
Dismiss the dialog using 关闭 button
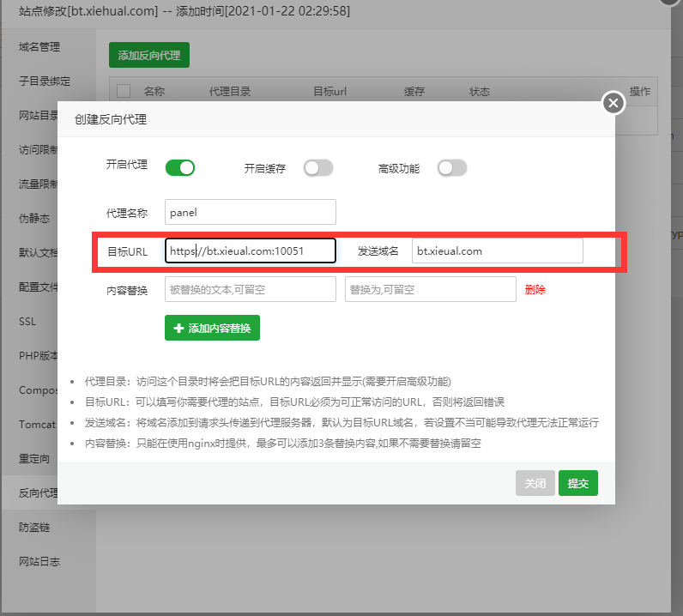click(535, 483)
